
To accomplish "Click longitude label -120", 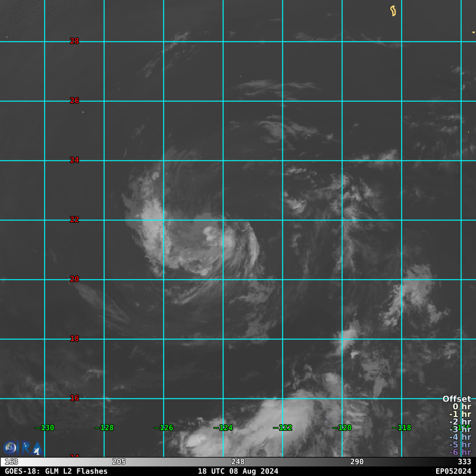I will pos(342,428).
